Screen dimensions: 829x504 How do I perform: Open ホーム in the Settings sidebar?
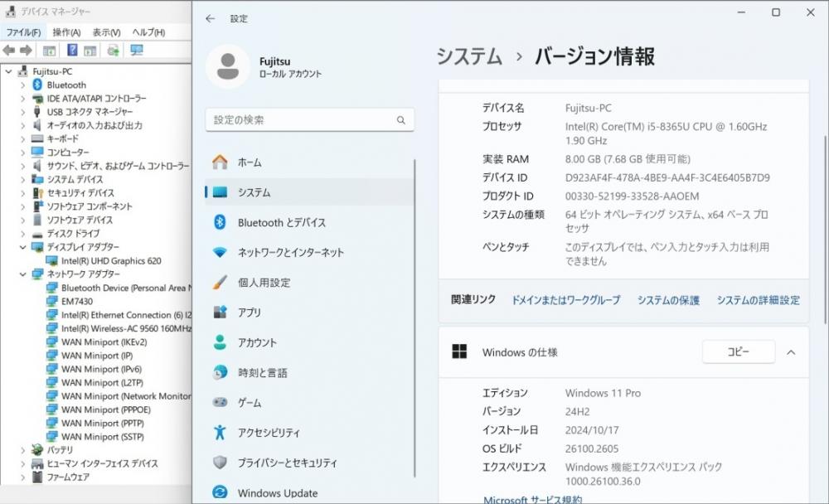pyautogui.click(x=309, y=162)
